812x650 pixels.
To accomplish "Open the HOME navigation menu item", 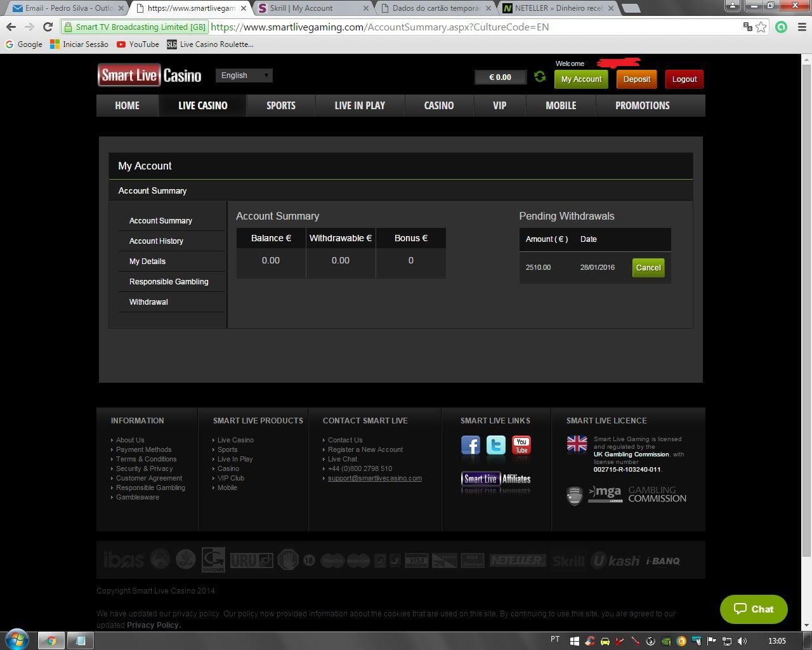I will [127, 105].
